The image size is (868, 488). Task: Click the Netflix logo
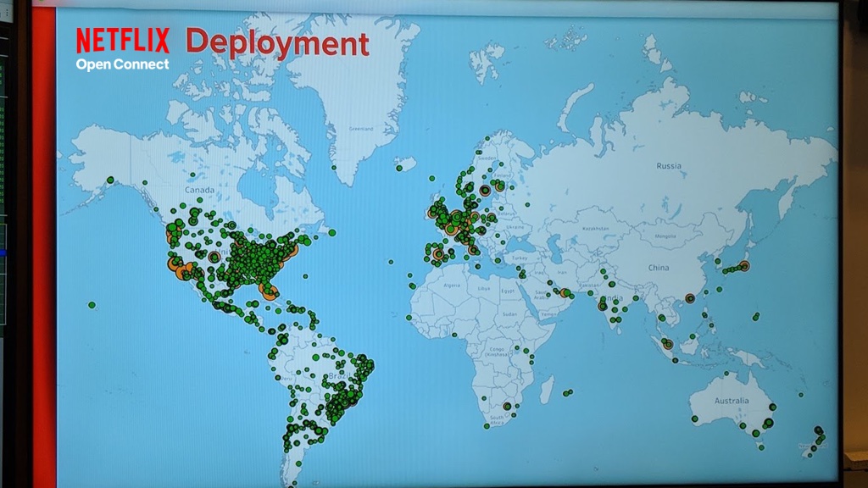(x=123, y=40)
